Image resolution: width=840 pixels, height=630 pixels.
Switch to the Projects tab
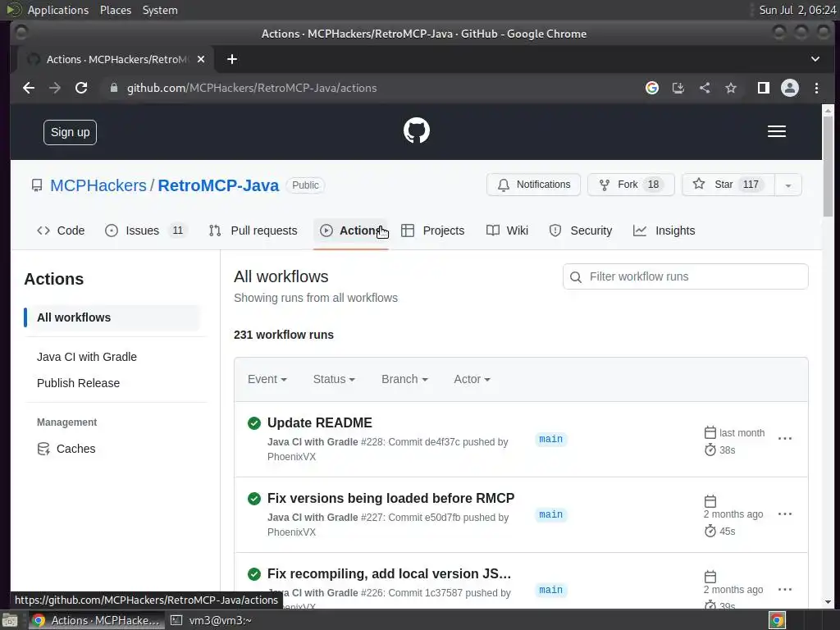pos(433,231)
